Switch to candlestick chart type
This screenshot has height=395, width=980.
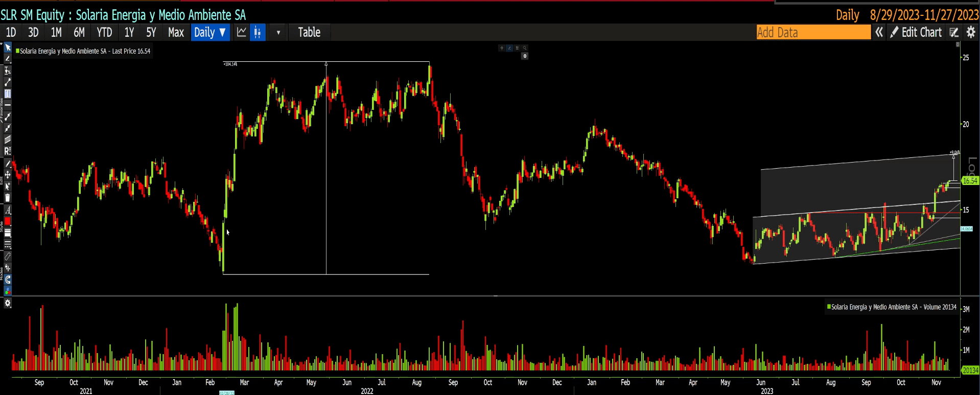tap(258, 32)
